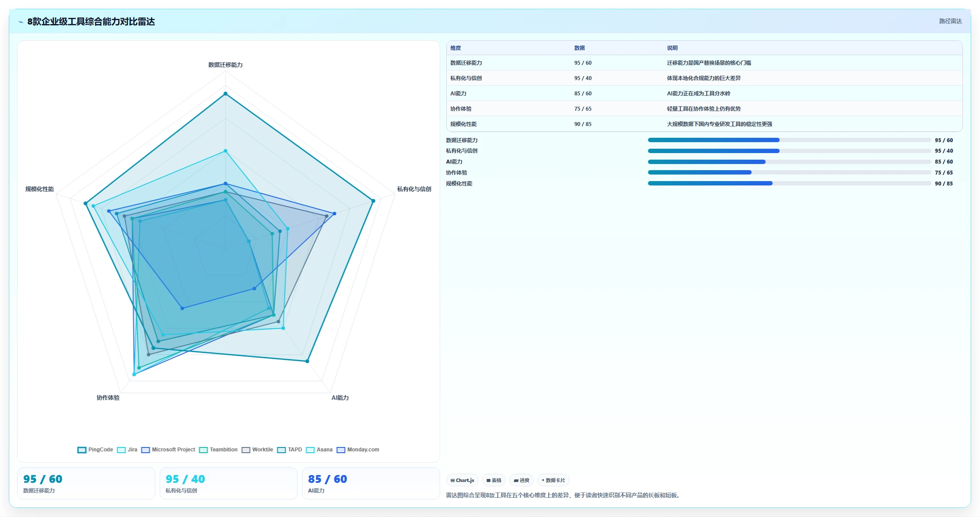Click the 规模化性能 progress bar
Screen dimensions: 980x517
pos(789,183)
